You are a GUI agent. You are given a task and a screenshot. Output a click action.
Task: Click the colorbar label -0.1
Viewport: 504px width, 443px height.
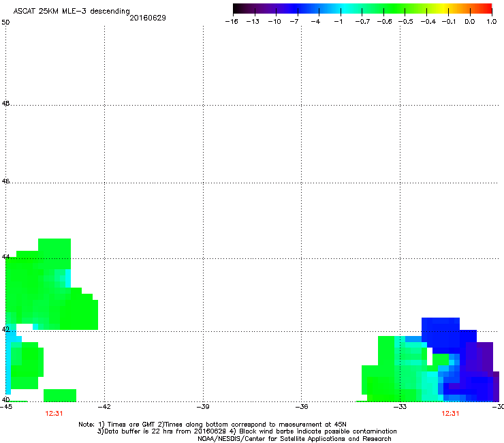pyautogui.click(x=449, y=22)
